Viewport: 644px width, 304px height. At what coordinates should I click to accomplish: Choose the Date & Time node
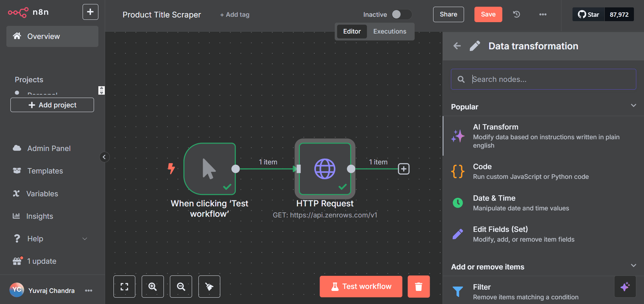(543, 203)
